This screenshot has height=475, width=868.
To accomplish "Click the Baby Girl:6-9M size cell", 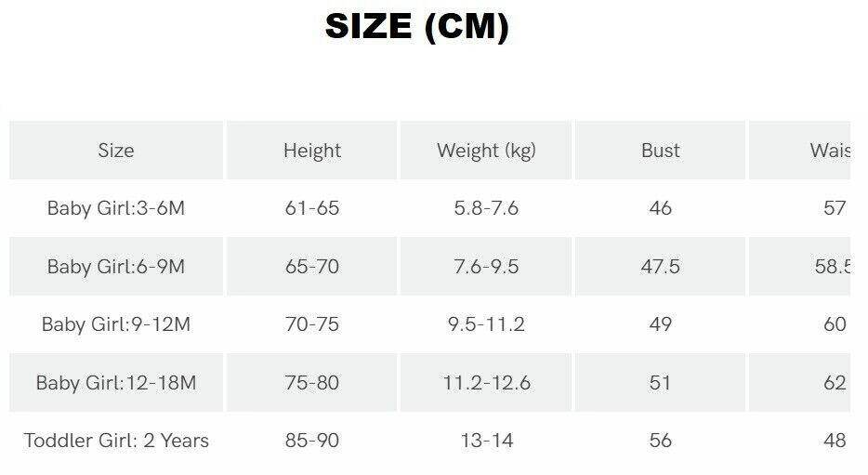I will 116,267.
